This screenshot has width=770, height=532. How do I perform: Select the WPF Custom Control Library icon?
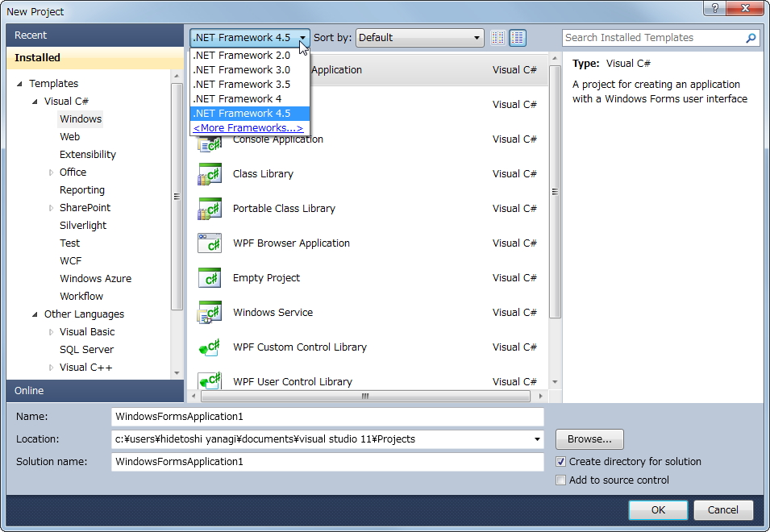click(210, 347)
